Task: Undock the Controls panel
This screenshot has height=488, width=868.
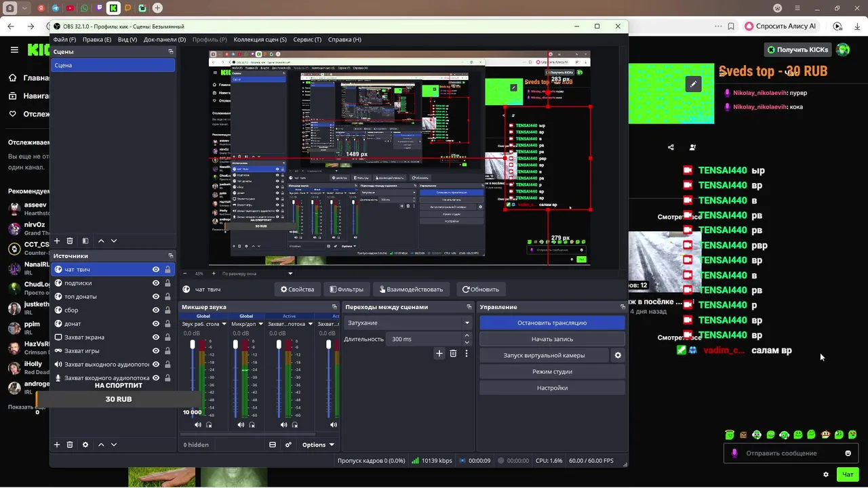Action: point(623,307)
